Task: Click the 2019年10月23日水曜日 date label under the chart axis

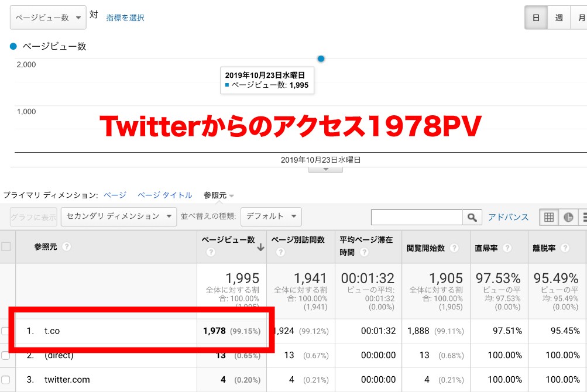Action: (x=321, y=160)
